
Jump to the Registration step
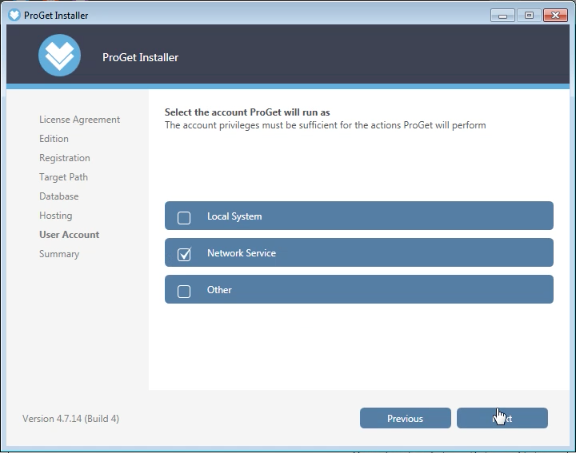(65, 158)
